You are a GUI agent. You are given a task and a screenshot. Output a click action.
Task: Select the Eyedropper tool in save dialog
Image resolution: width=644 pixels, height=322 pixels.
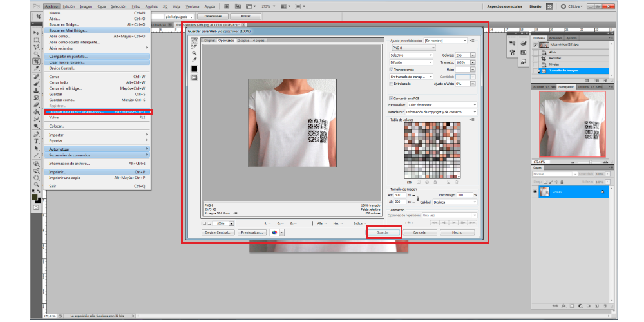click(x=194, y=60)
